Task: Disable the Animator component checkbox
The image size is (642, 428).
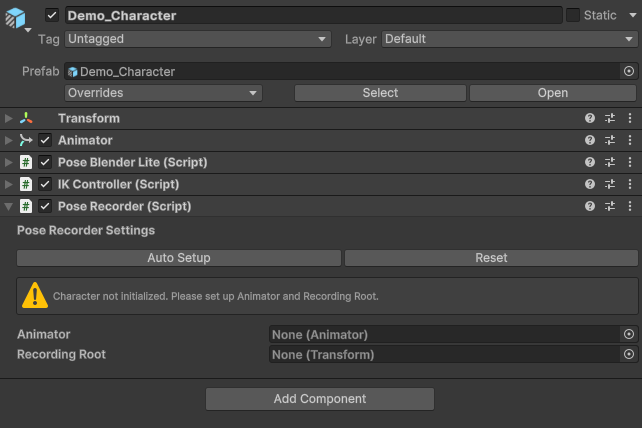Action: (x=45, y=140)
